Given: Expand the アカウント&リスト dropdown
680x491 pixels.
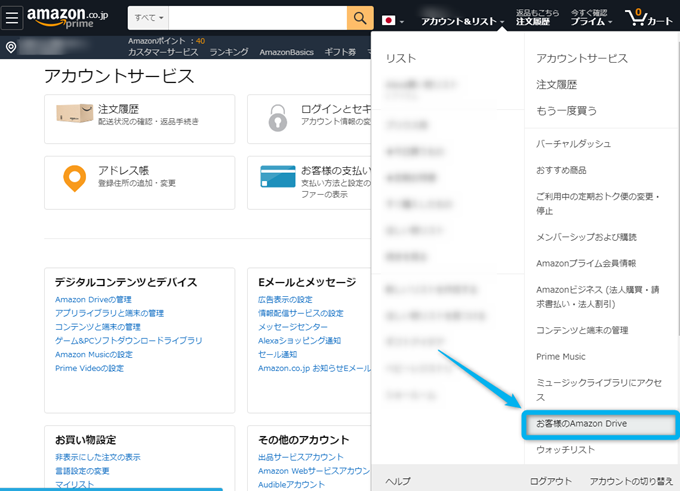Looking at the screenshot, I should click(462, 21).
